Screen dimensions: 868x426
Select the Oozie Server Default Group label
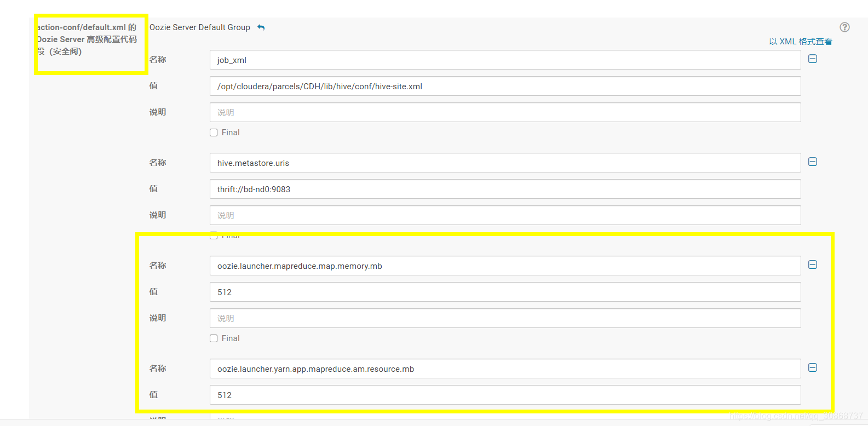(x=200, y=27)
